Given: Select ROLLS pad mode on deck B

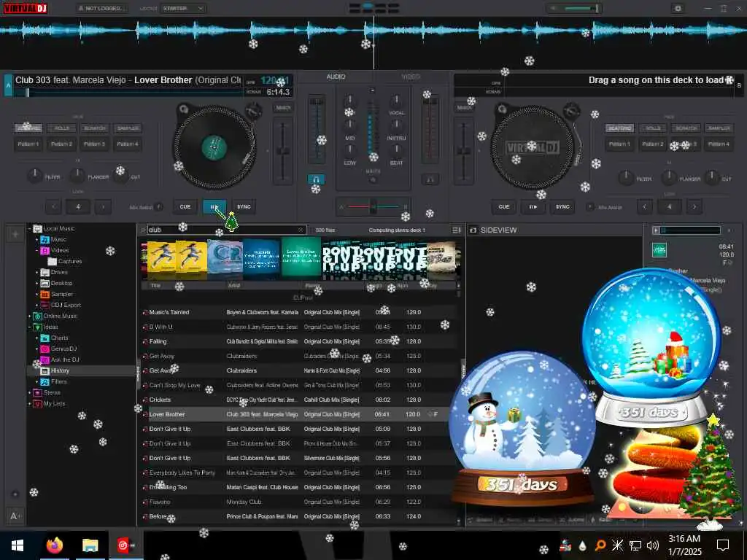Looking at the screenshot, I should [x=653, y=128].
